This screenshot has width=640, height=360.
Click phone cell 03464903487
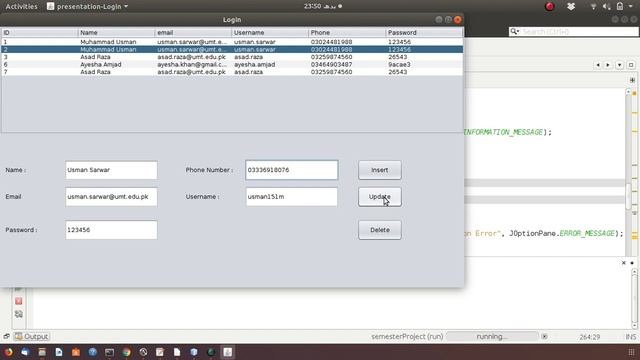[347, 64]
